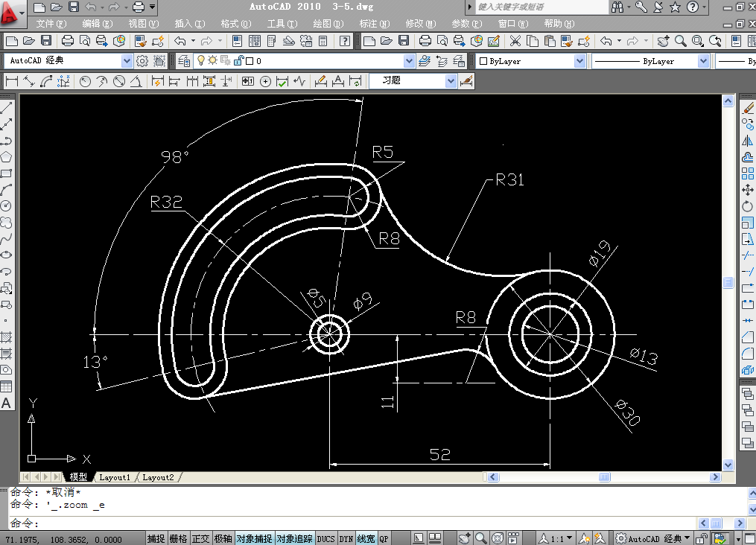This screenshot has width=756, height=545.
Task: Toggle DUCS in status bar
Action: point(325,539)
